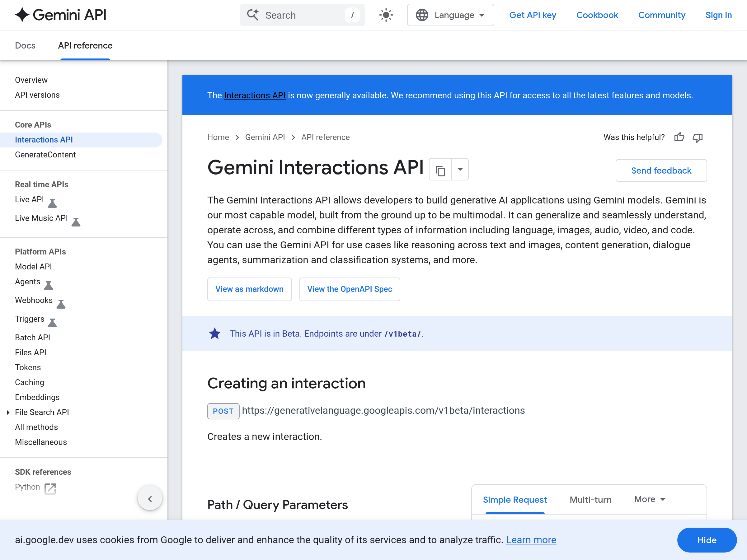Open the Cookbook link
The image size is (747, 560).
click(597, 15)
